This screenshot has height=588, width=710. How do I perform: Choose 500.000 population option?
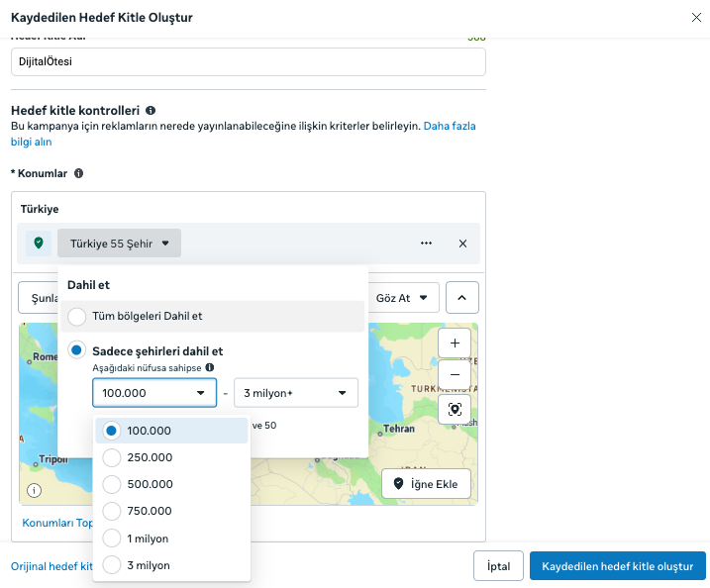112,484
